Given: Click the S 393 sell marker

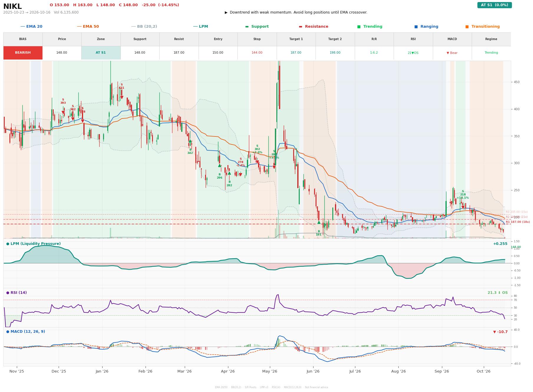Looking at the screenshot, I should [x=63, y=113].
